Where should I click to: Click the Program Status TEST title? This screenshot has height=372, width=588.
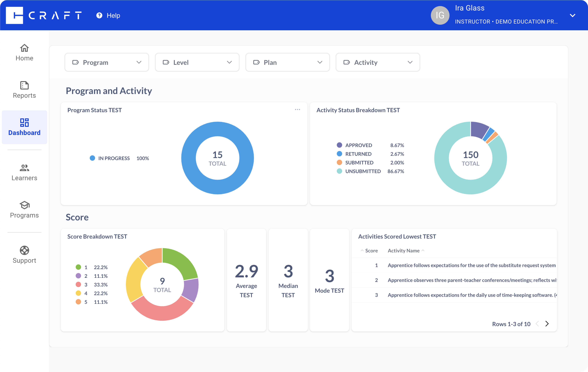95,110
